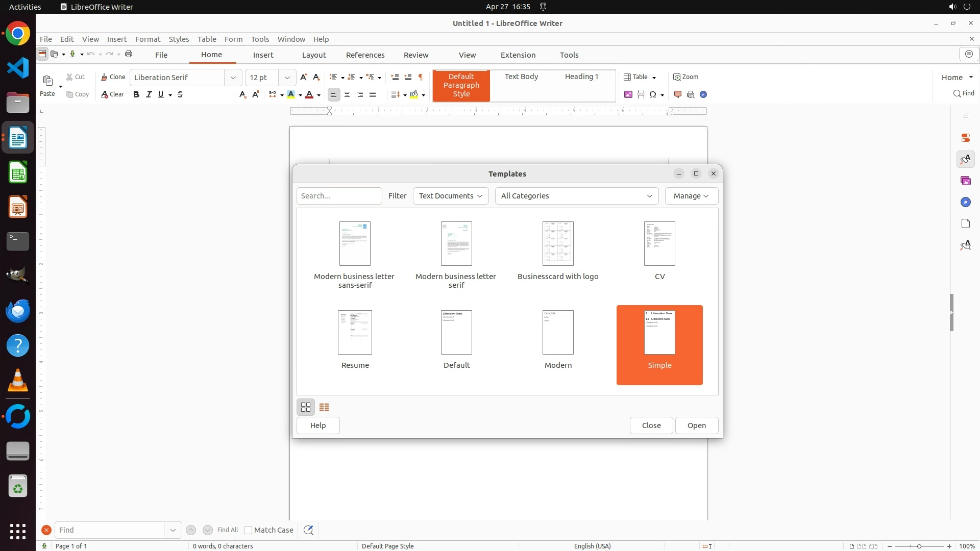Switch to the References ribbon tab
This screenshot has width=980, height=551.
pyautogui.click(x=365, y=55)
